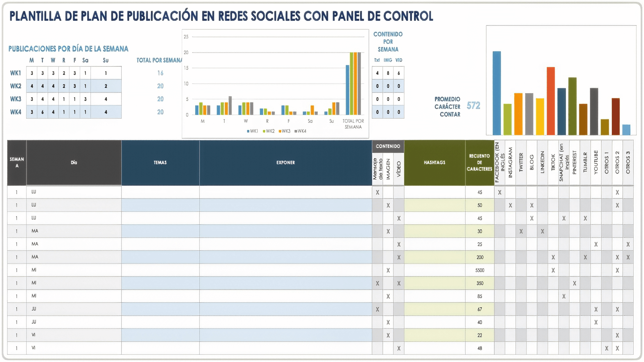
Task: Click the X mark in the Twitter column
Action: coord(521,231)
